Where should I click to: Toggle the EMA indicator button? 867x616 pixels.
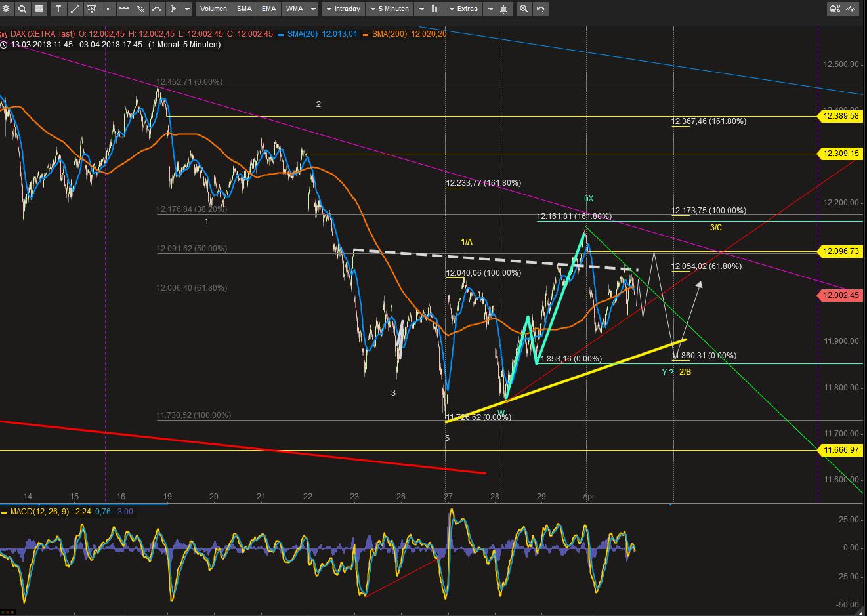point(268,9)
